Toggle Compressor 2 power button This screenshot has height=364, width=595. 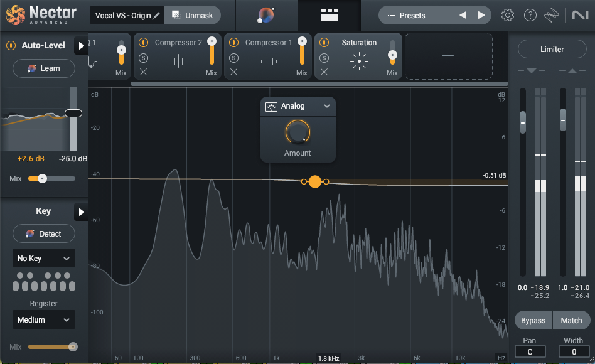pyautogui.click(x=144, y=43)
